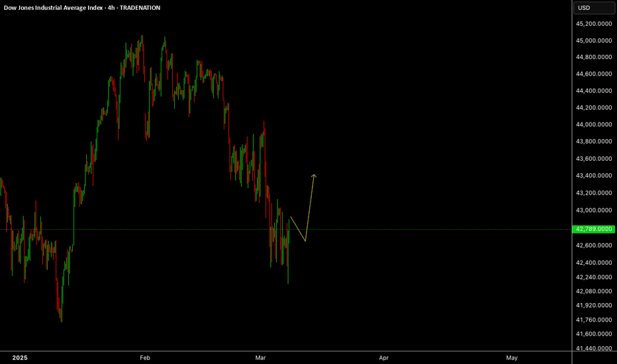The height and width of the screenshot is (364, 617).
Task: Click the 45,200.0000 price axis label
Action: (594, 24)
